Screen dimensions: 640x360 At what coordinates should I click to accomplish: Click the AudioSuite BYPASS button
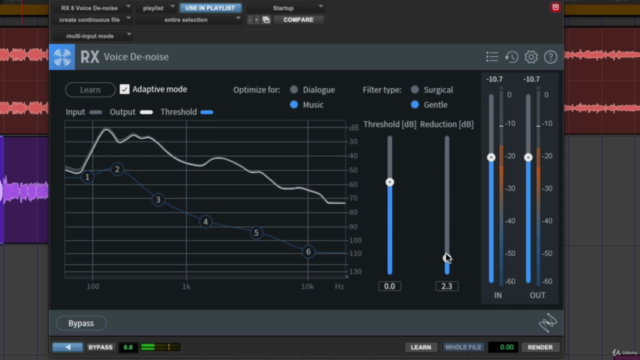coord(100,347)
